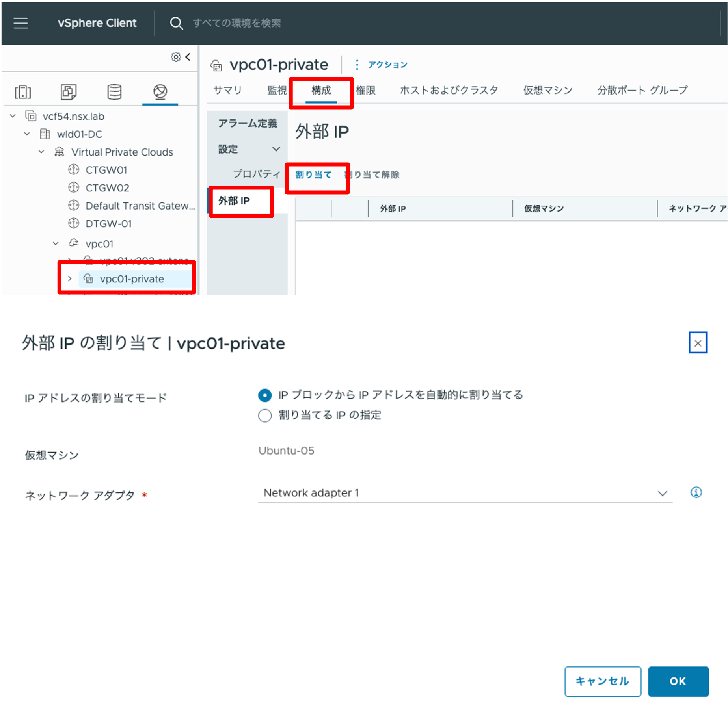Viewport: 728px width, 722px height.
Task: Open the Storage inventory view
Action: pos(114,92)
